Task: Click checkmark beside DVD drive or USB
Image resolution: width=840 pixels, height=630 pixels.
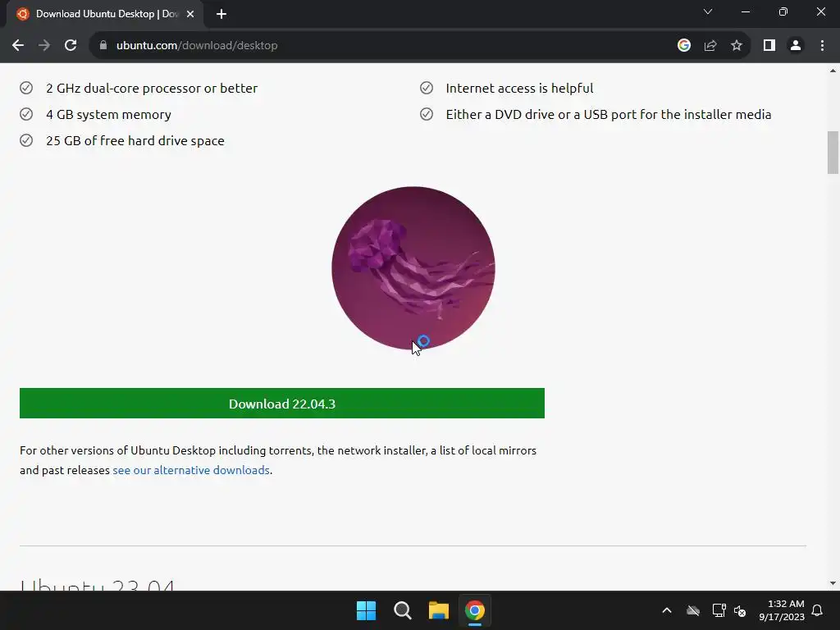Action: point(427,114)
